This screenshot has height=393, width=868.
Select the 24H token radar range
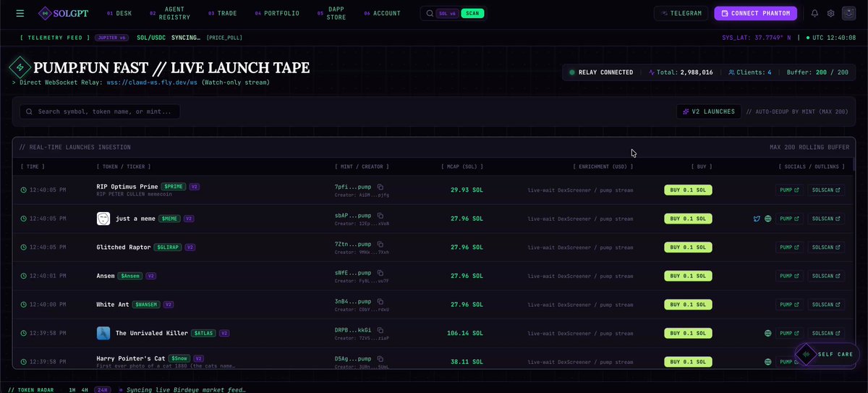pos(103,389)
